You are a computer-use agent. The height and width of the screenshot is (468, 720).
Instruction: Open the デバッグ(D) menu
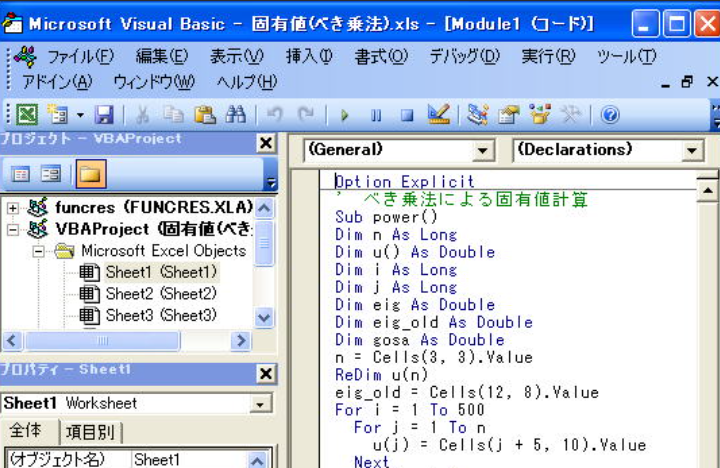coord(464,56)
